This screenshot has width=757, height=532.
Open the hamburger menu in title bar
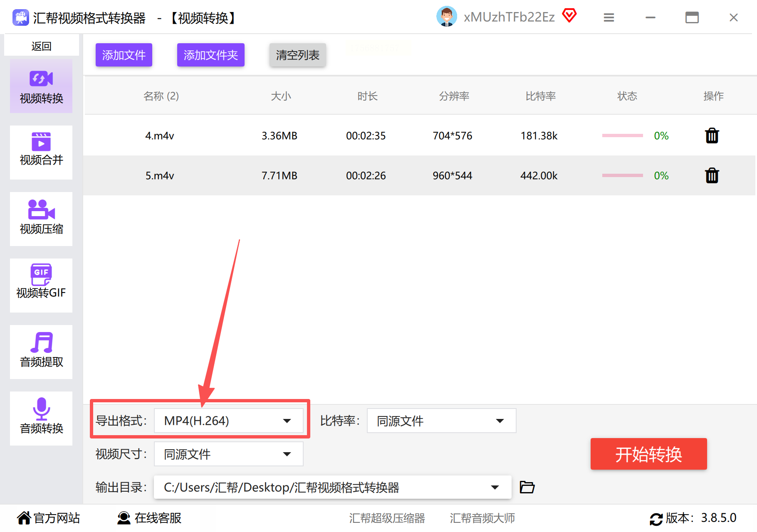tap(609, 17)
